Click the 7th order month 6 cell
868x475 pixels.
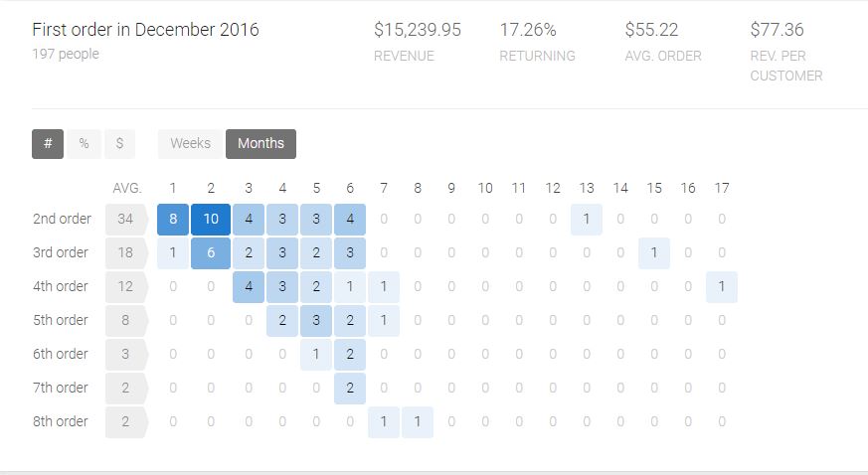click(x=350, y=389)
